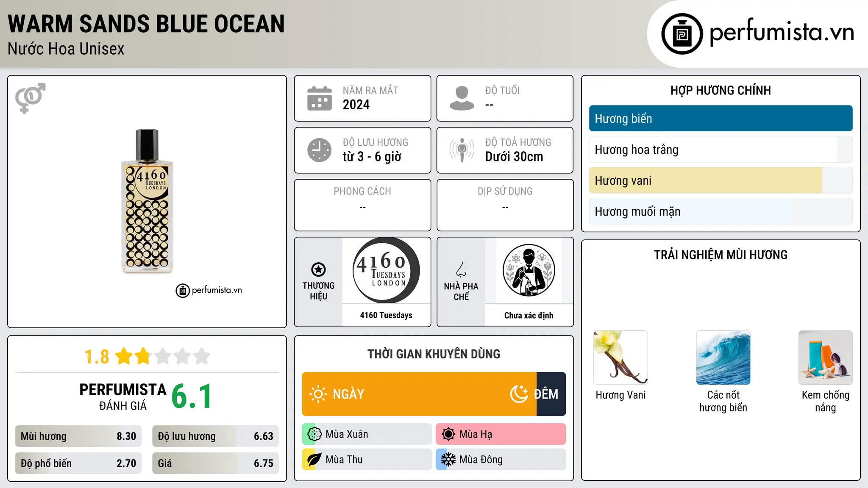The image size is (868, 488).
Task: Click the ĐÊM label in the time bar
Action: [x=546, y=394]
